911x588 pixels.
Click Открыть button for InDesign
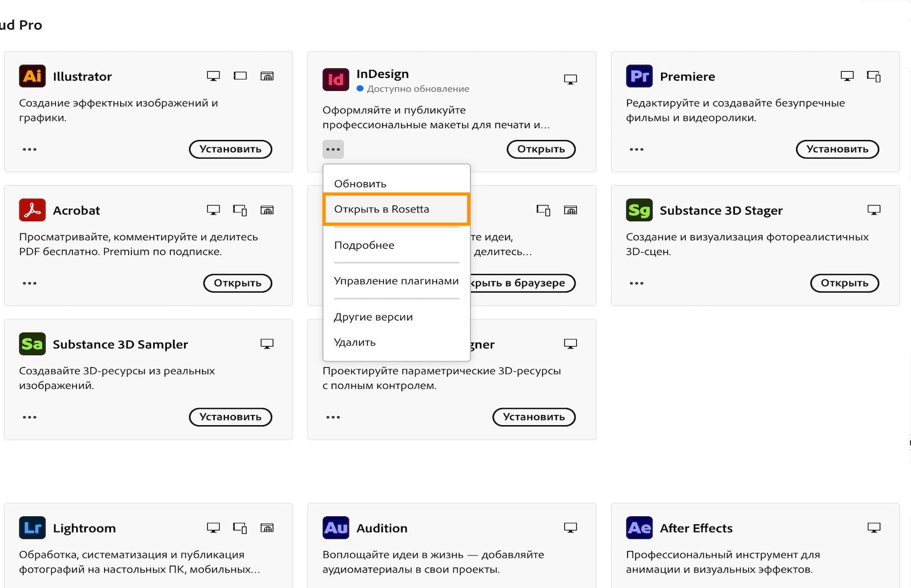click(541, 149)
